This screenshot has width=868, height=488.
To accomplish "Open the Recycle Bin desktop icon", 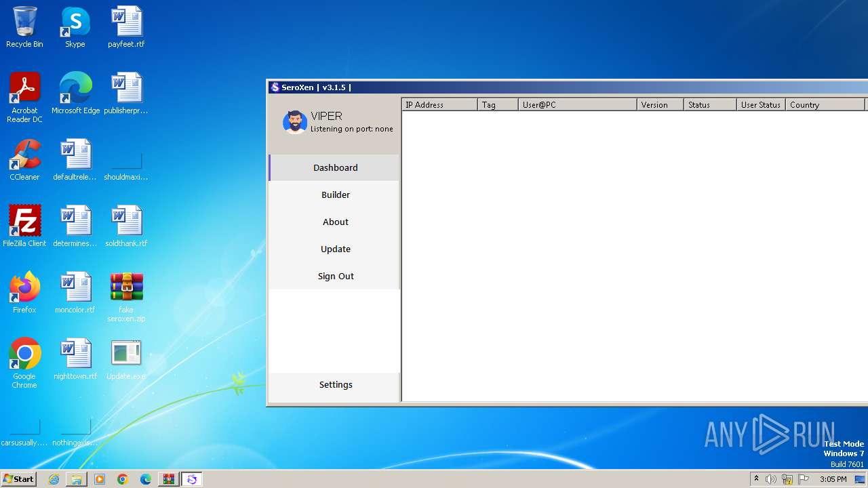I will pos(24,27).
